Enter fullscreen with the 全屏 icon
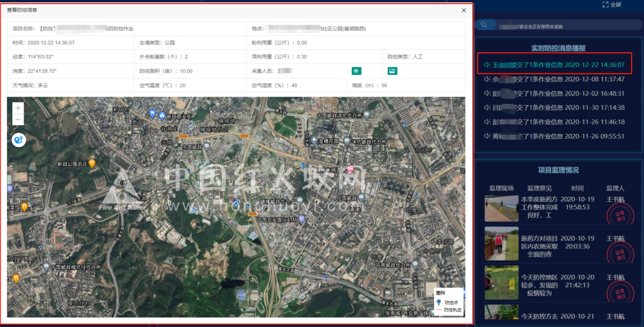Viewport: 644px width, 327px height. (x=605, y=5)
